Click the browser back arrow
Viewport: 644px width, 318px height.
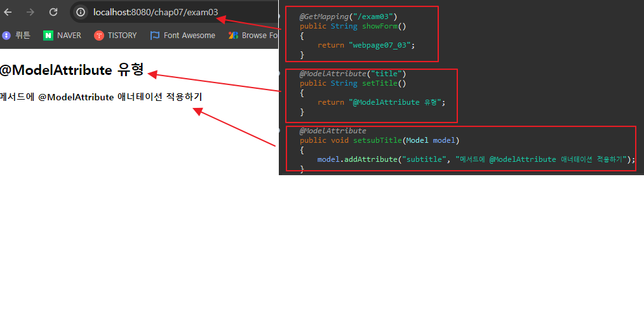coord(8,12)
